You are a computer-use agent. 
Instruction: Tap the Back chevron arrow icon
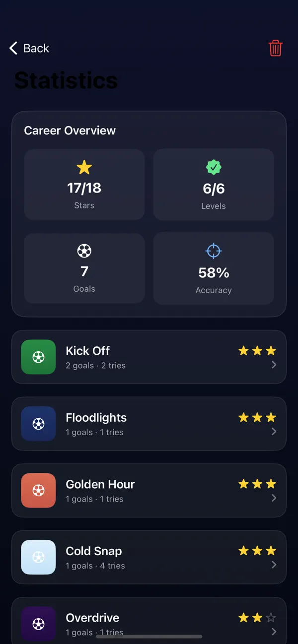click(x=13, y=48)
